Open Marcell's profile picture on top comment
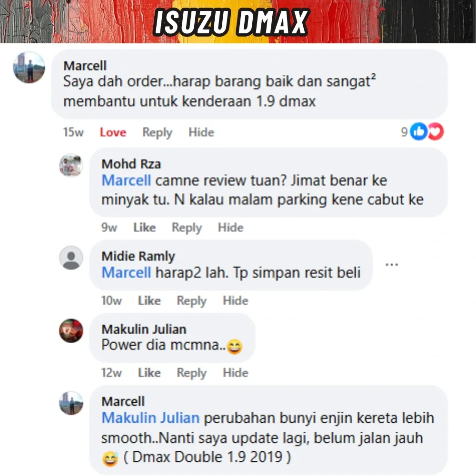 pyautogui.click(x=29, y=68)
